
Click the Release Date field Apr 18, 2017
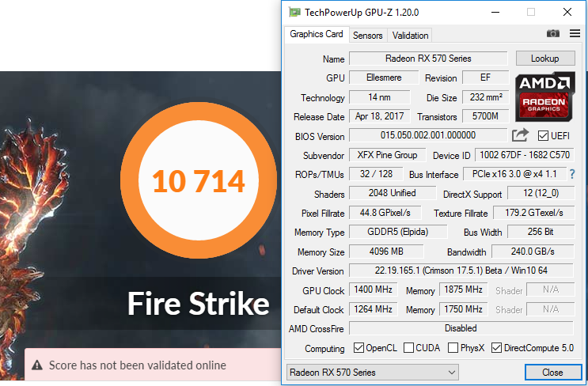coord(380,116)
